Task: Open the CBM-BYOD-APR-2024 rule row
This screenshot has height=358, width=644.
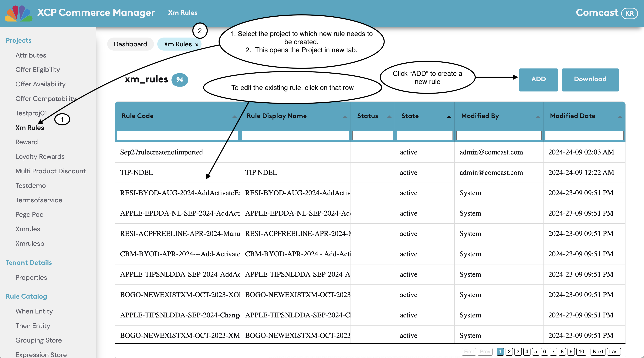Action: pyautogui.click(x=370, y=254)
